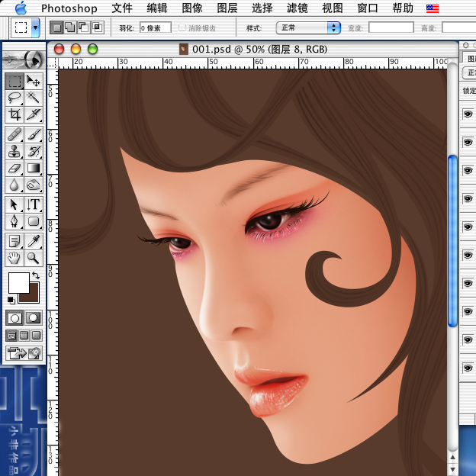Click the Adobe Online eye image atop toolbox

tap(24, 59)
